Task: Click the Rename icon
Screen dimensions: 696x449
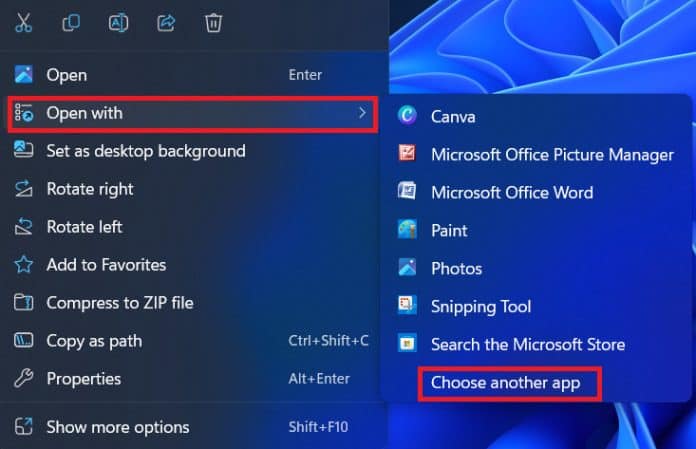Action: tap(118, 22)
